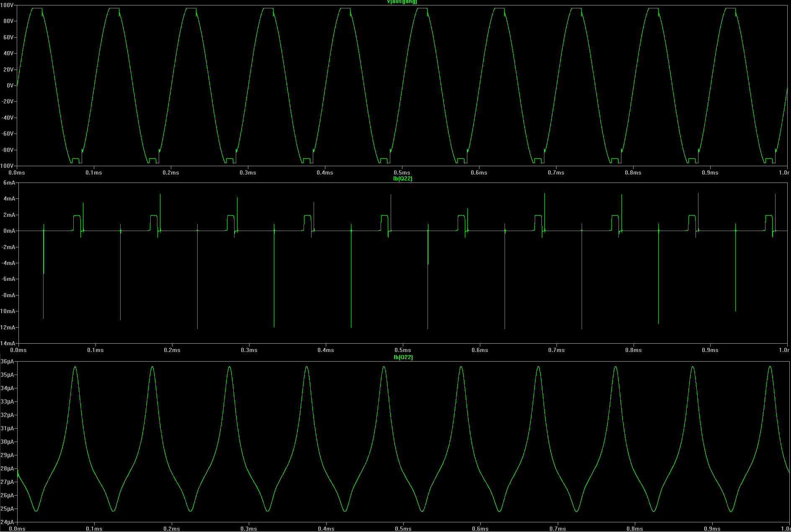The image size is (791, 532).
Task: Click the 25µA axis label
Action: tap(7, 509)
